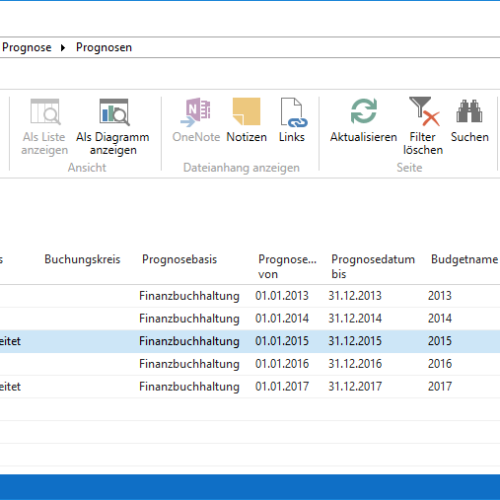
Task: Select Finanzbuchhaltung cell in 2016 row
Action: 189,364
